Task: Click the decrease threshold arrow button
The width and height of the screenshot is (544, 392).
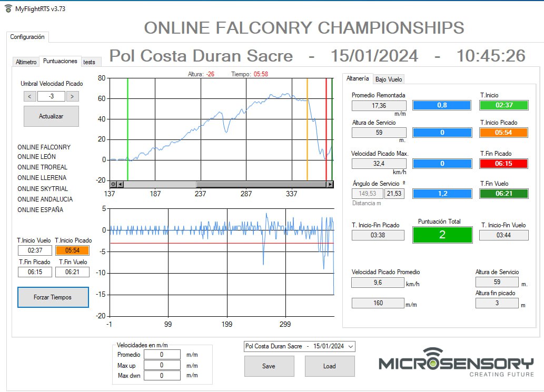Action: tap(30, 96)
